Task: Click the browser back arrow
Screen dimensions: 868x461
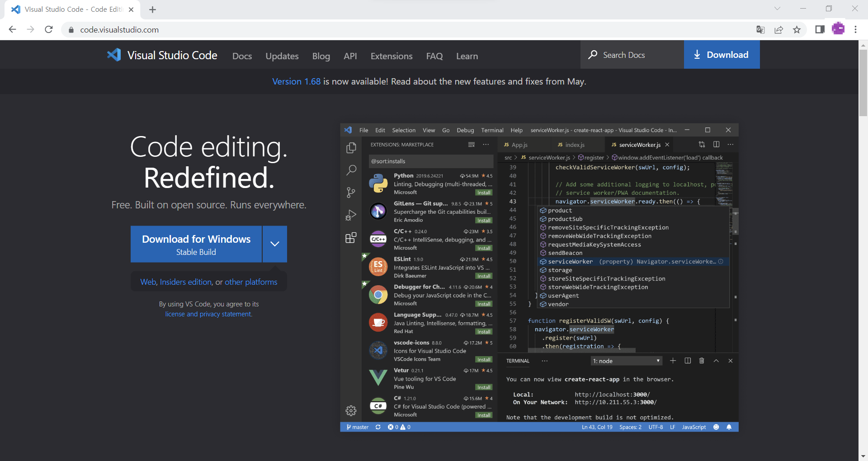Action: [x=12, y=29]
